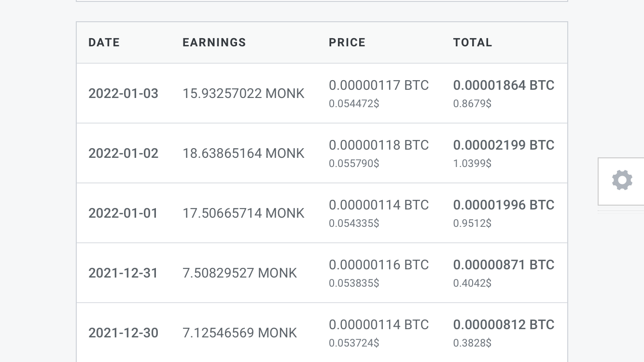This screenshot has height=362, width=644.
Task: Click total 0.00002199 BTC
Action: (x=504, y=145)
